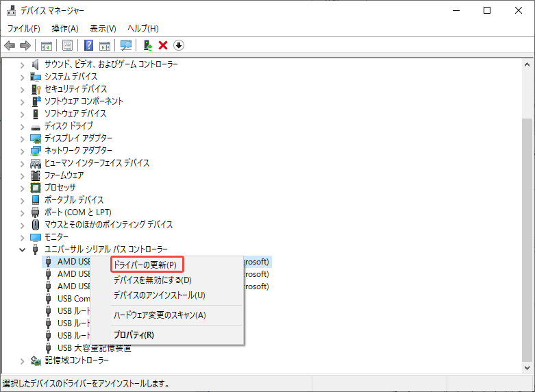Click the Device Manager title bar icon
This screenshot has height=392, width=535.
pos(11,10)
